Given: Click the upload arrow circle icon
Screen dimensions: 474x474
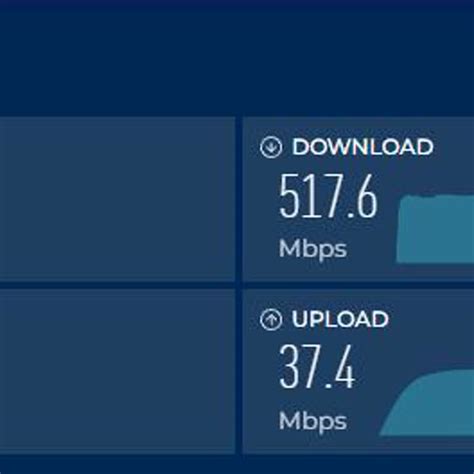Looking at the screenshot, I should pos(271,320).
